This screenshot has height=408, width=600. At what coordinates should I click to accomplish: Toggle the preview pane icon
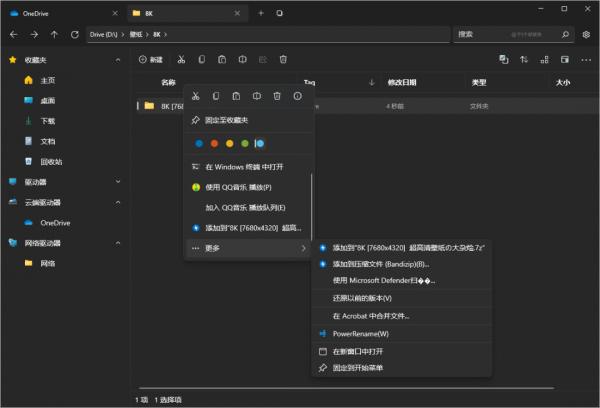[565, 59]
